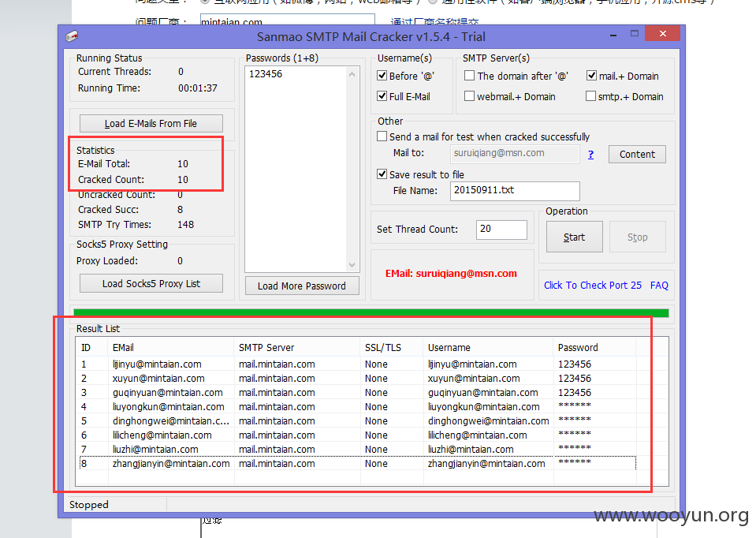Select result row liuyongkun@mintaian.com
Image resolution: width=756 pixels, height=538 pixels.
[356, 407]
